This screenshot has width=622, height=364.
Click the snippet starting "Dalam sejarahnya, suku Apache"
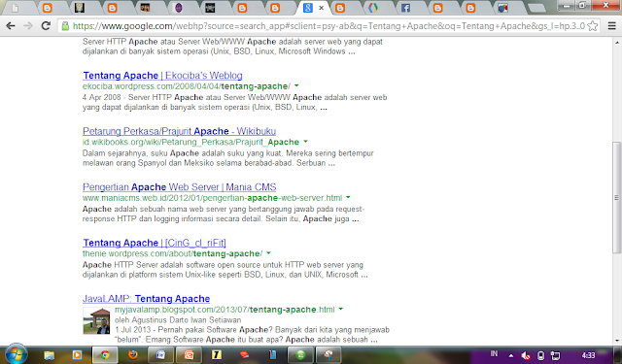(x=228, y=158)
